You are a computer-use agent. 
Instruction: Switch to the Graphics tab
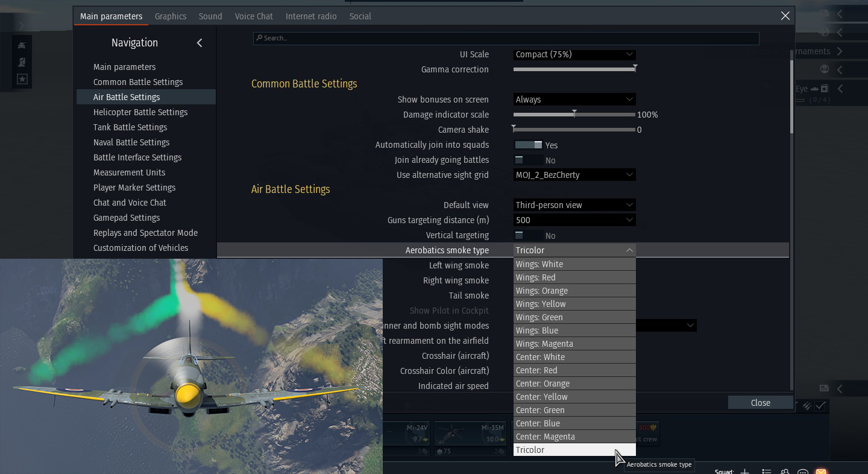click(x=171, y=16)
